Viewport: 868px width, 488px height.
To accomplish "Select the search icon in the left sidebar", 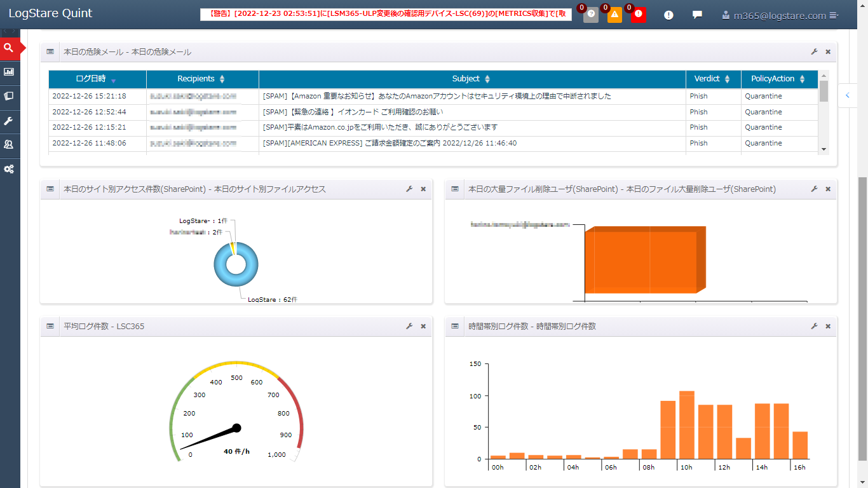I will pyautogui.click(x=9, y=48).
